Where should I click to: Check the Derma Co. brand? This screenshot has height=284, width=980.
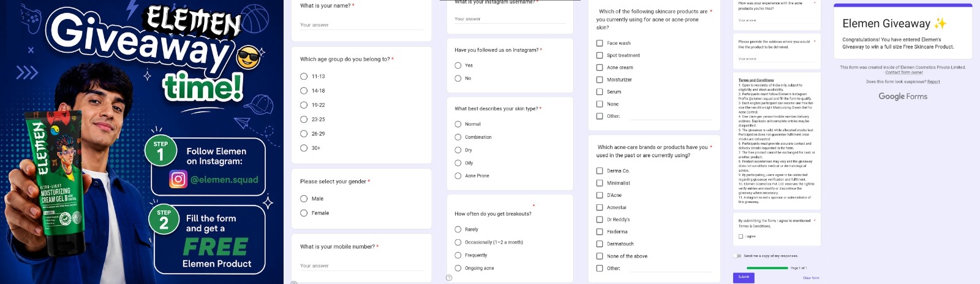click(x=600, y=171)
